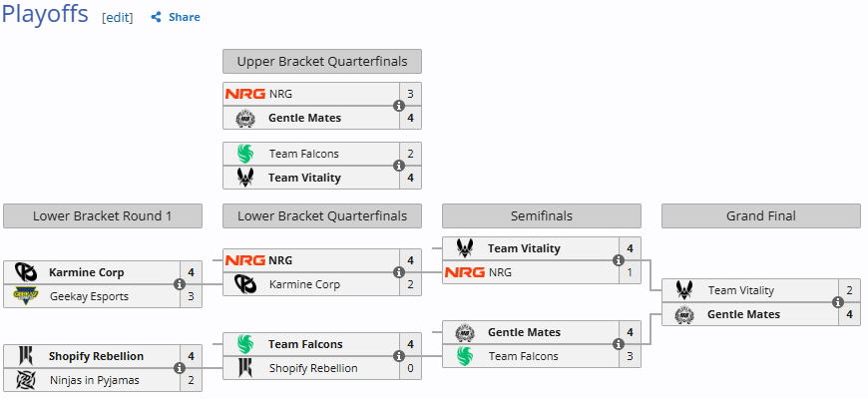Click Team Vitality logo in Semifinals

pyautogui.click(x=465, y=248)
